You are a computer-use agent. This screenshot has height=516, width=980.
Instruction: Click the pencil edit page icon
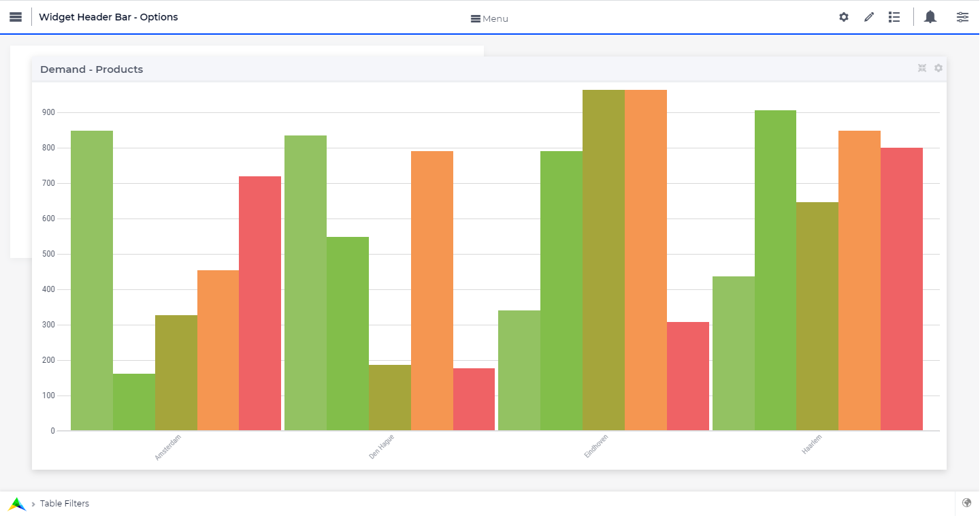point(869,17)
